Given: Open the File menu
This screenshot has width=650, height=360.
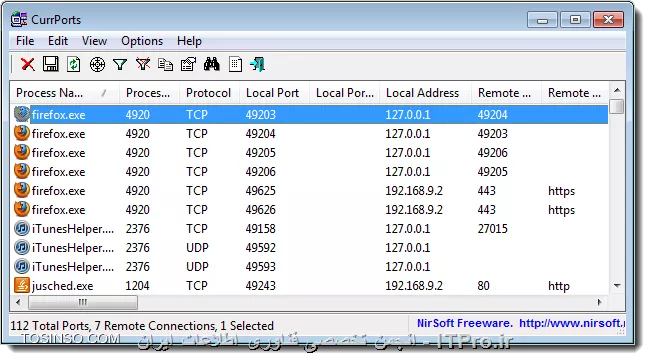Looking at the screenshot, I should [25, 41].
